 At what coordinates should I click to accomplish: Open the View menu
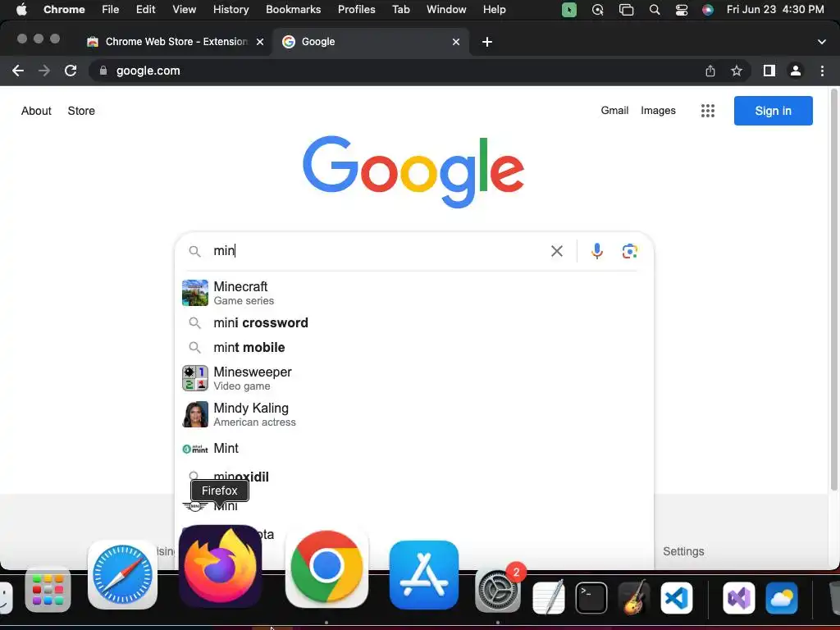pyautogui.click(x=184, y=10)
